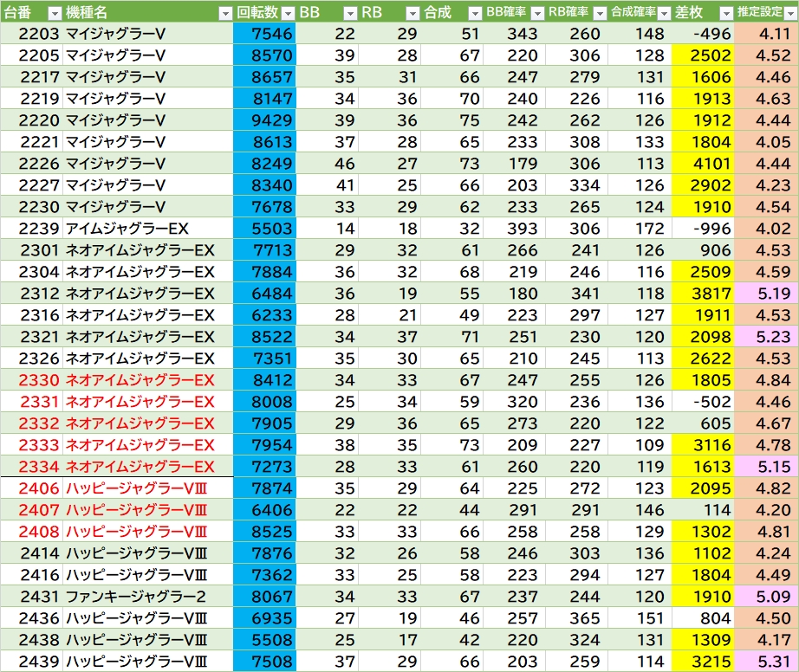Image resolution: width=799 pixels, height=672 pixels.
Task: Expand the 合成 column filter arrow
Action: coord(475,13)
